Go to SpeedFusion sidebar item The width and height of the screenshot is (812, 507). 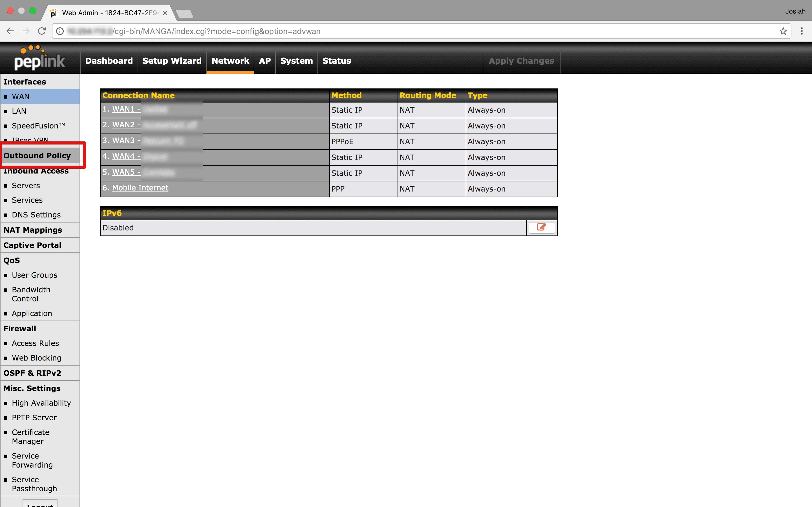pyautogui.click(x=38, y=126)
